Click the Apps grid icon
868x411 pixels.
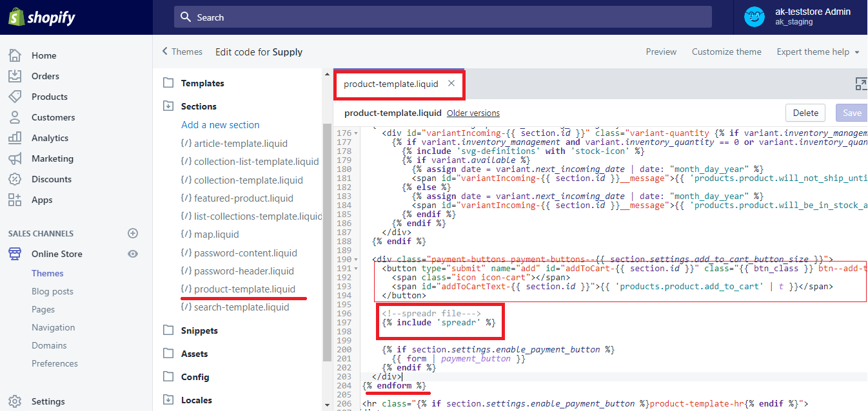pyautogui.click(x=15, y=200)
